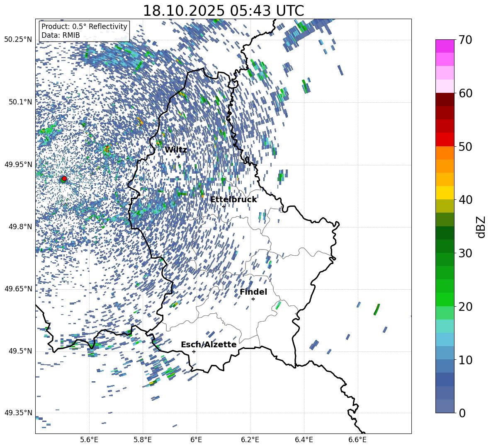Pick the magenta top segment of the colorbar
This screenshot has width=491, height=448.
445,46
